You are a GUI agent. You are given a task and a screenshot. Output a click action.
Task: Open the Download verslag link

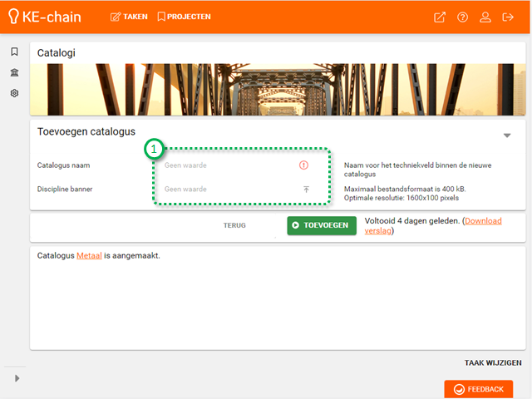click(x=433, y=225)
